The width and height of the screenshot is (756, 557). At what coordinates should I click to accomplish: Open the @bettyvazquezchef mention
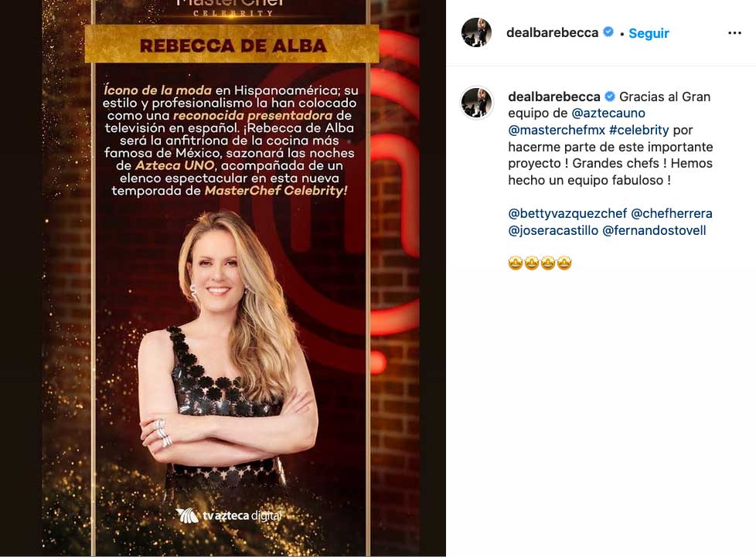click(x=567, y=213)
